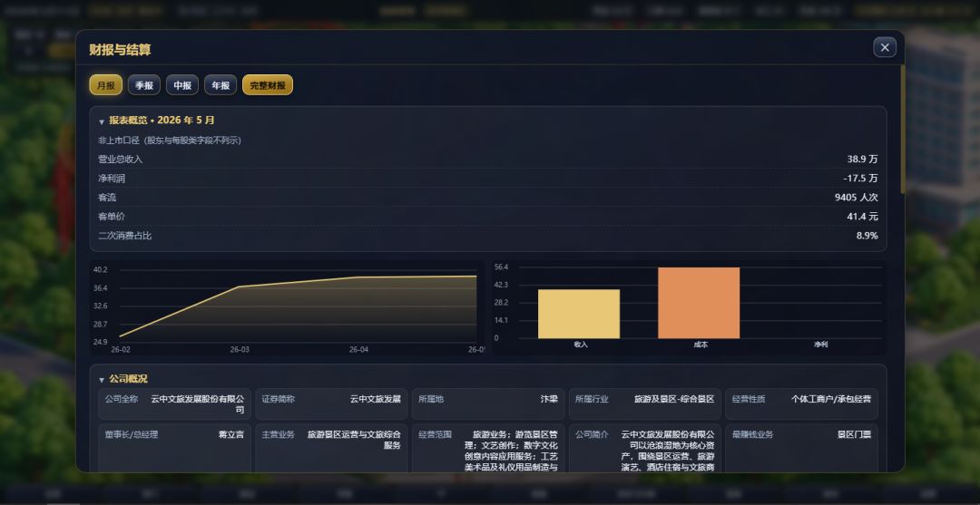980x505 pixels.
Task: Click the 40.2 line chart axis value
Action: [x=101, y=269]
